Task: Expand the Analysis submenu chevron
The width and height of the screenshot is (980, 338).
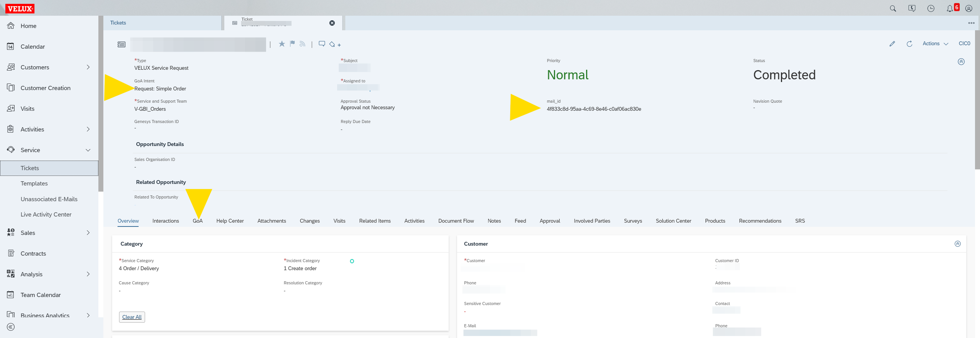Action: click(88, 274)
